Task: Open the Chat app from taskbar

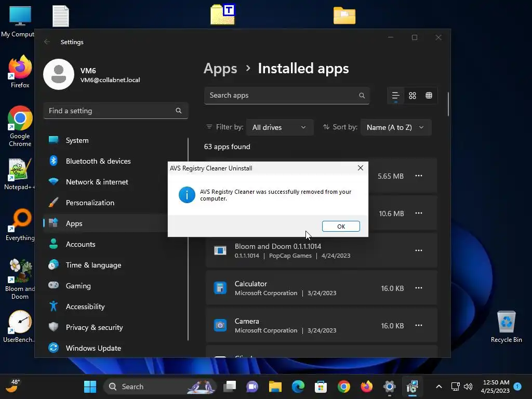Action: point(252,387)
